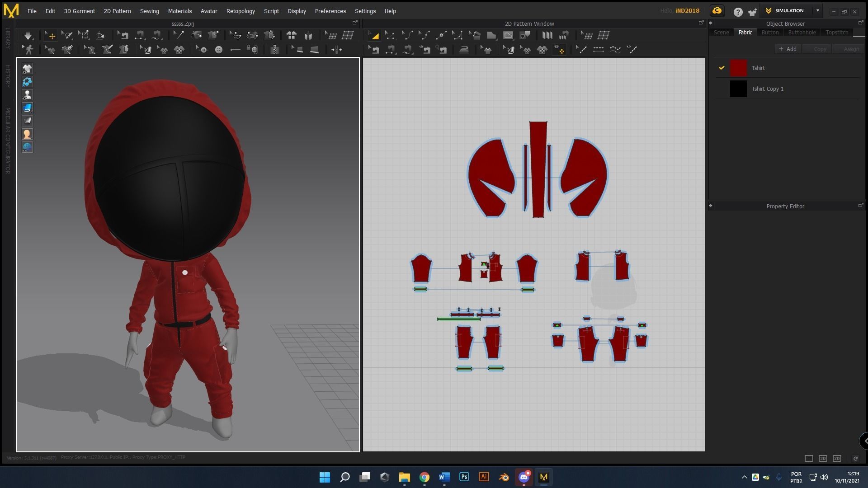868x488 pixels.
Task: Open the Sewing menu
Action: [x=149, y=11]
